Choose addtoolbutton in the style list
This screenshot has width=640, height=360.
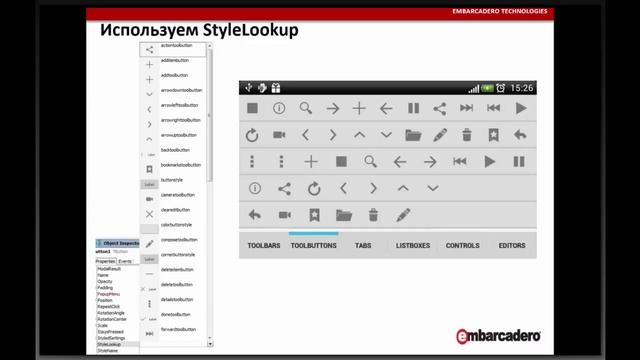[173, 79]
